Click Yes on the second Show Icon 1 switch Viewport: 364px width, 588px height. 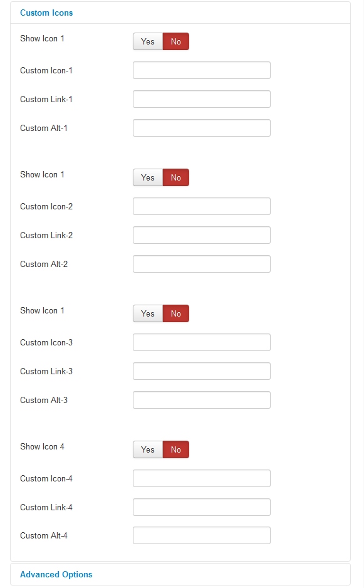click(x=147, y=177)
